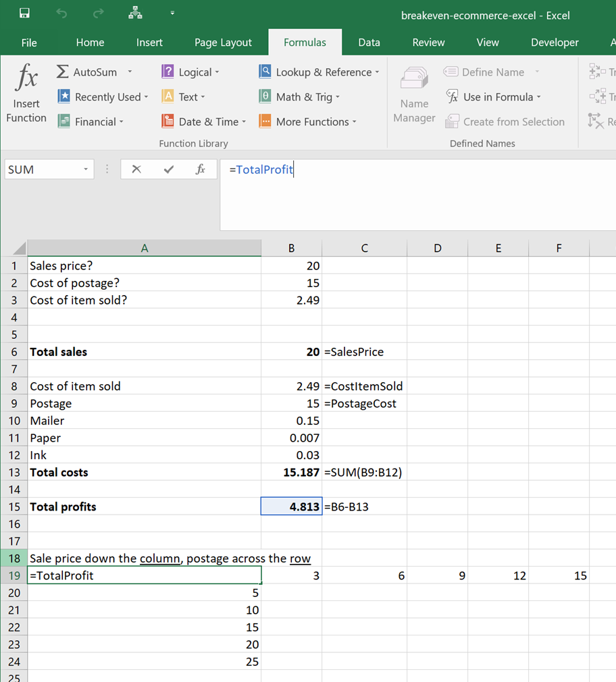Viewport: 616px width, 682px height.
Task: Click the AutoSum button
Action: (88, 72)
